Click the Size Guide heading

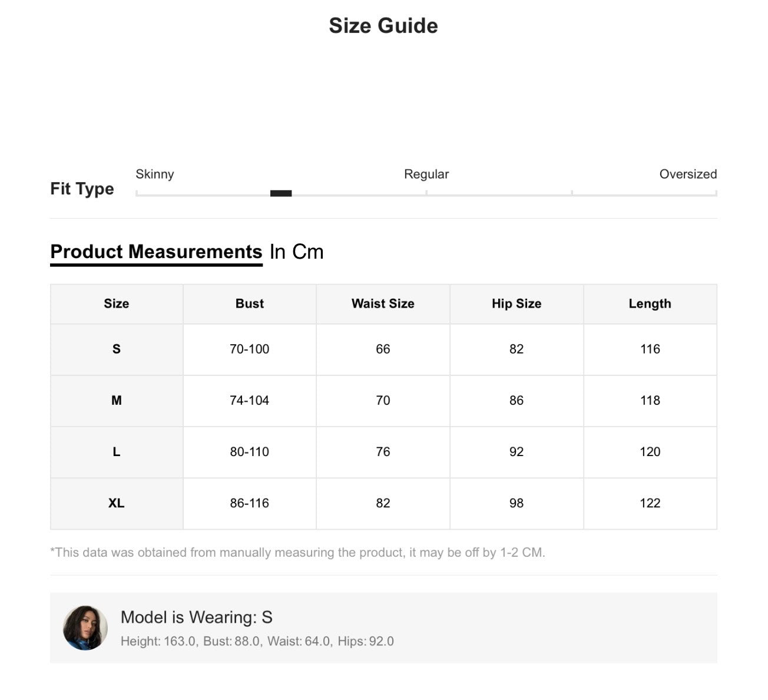(x=383, y=25)
